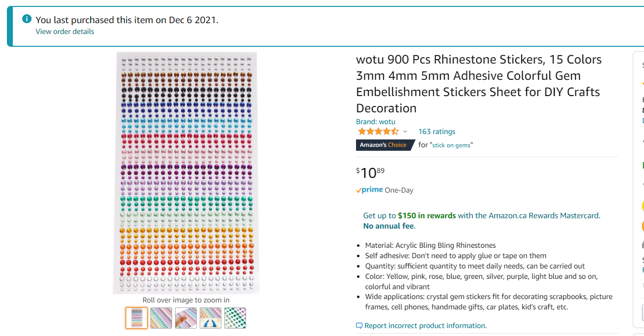
Task: Select the second thumbnail with diagonal gem rows
Action: (x=161, y=318)
